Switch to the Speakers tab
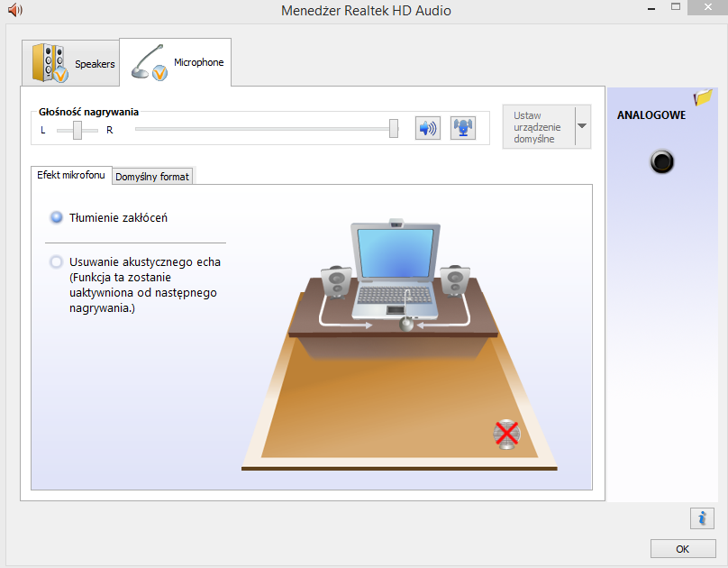This screenshot has width=728, height=568. 70,63
